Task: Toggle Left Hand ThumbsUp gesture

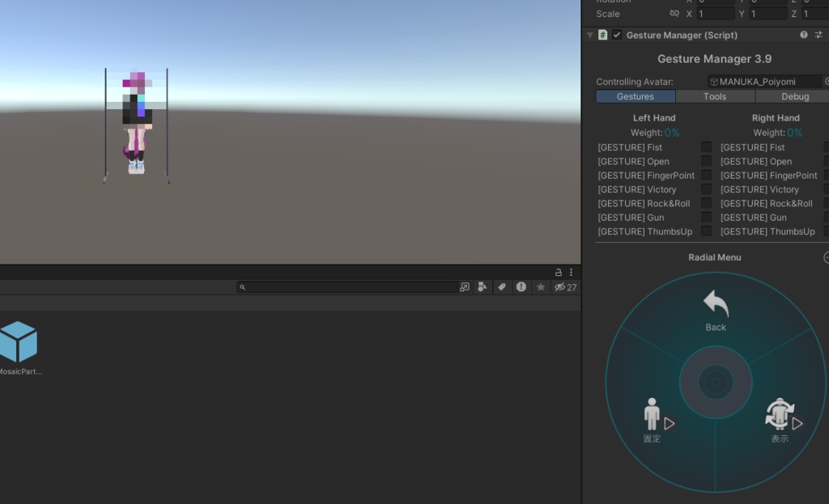Action: 706,231
